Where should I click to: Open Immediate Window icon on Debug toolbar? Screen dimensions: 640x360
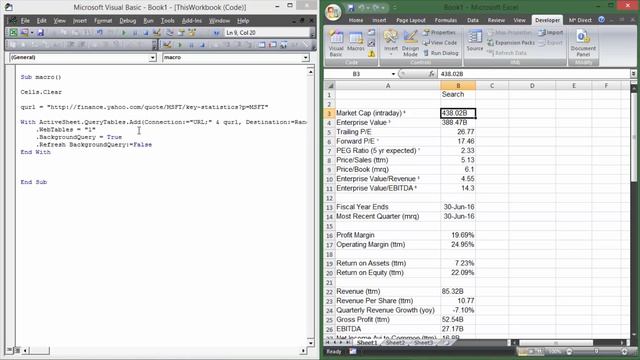pyautogui.click(x=272, y=45)
